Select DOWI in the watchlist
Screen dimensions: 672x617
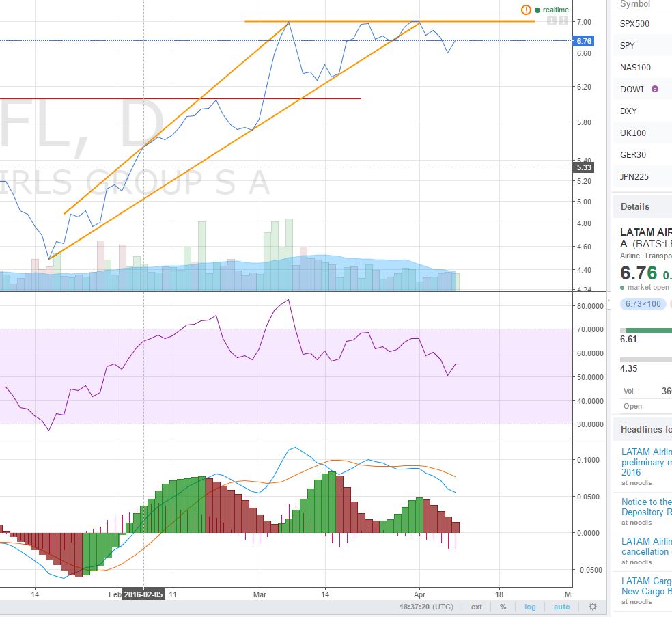coord(643,90)
